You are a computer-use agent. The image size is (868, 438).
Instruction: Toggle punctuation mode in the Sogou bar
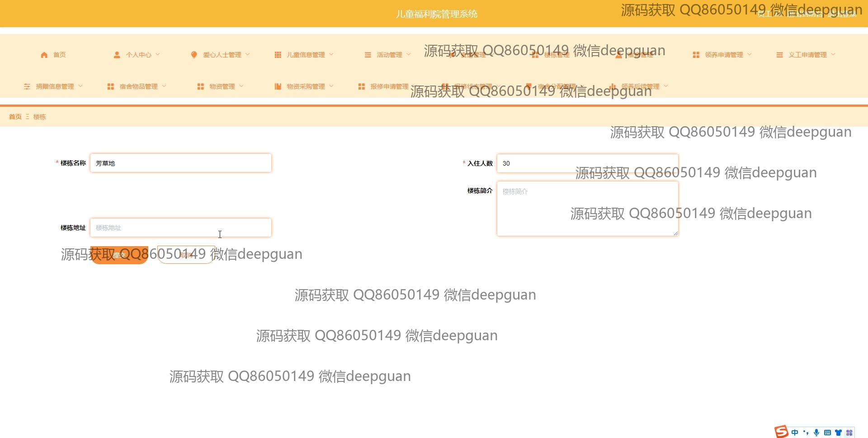point(806,433)
